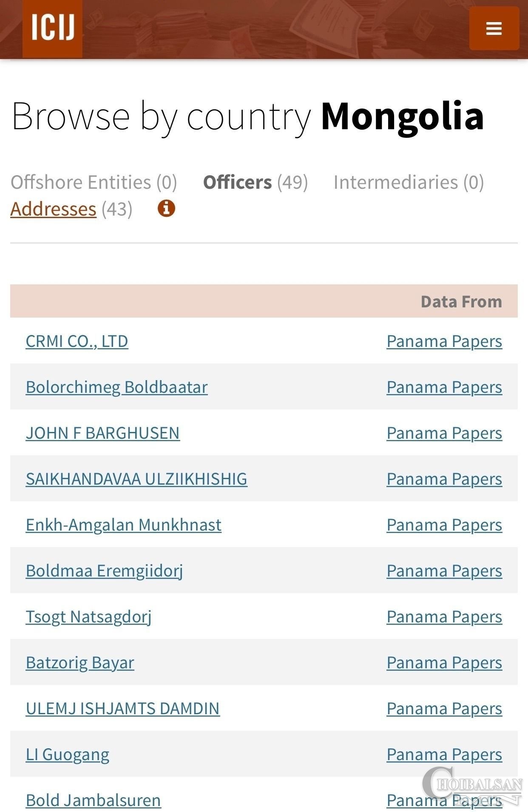Click the Data From column header
528x812 pixels.
(x=461, y=301)
